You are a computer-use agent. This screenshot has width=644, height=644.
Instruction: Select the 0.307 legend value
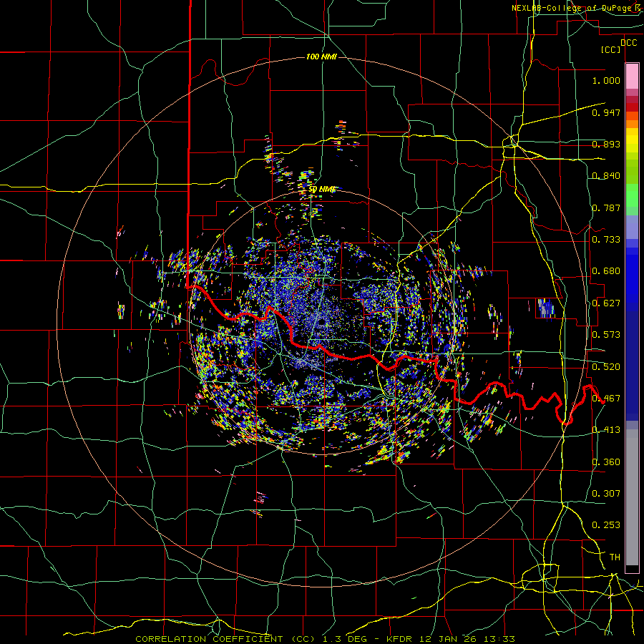pos(606,494)
